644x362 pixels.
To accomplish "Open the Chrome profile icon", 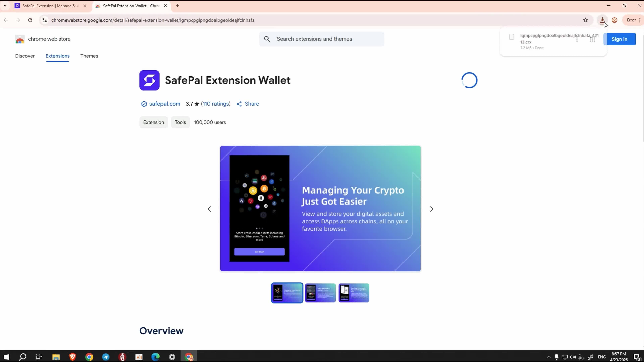I will tap(614, 20).
